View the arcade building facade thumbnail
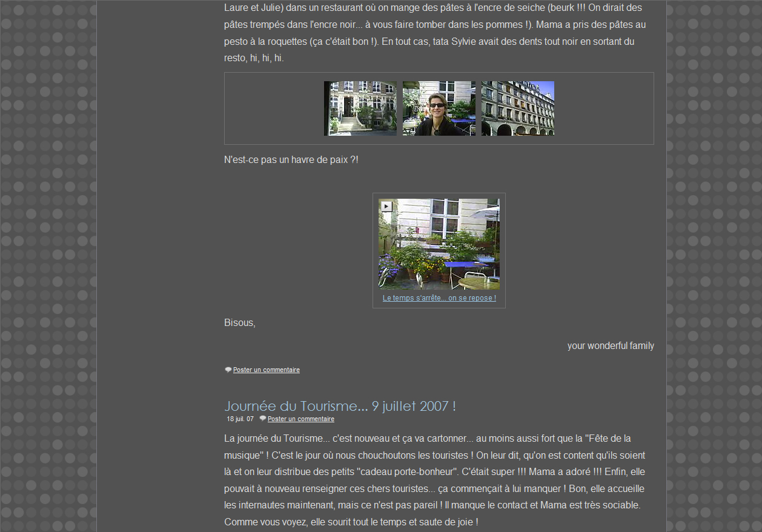Viewport: 762px width, 532px height. point(517,108)
